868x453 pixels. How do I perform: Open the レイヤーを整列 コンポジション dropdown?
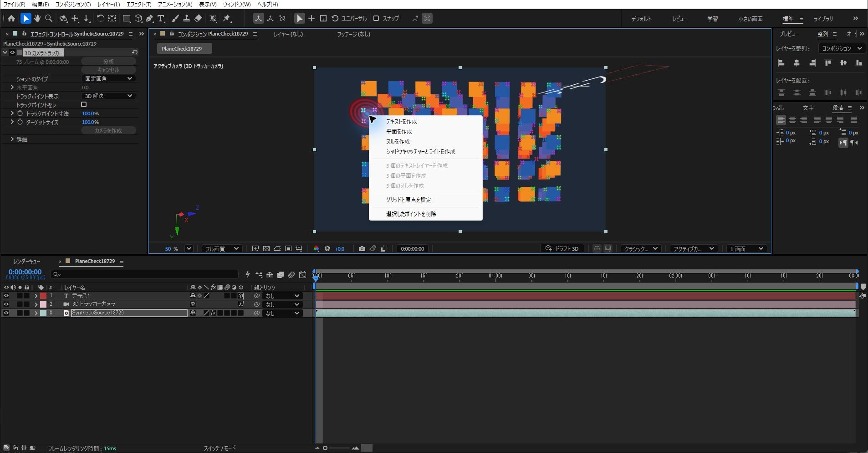pos(841,48)
